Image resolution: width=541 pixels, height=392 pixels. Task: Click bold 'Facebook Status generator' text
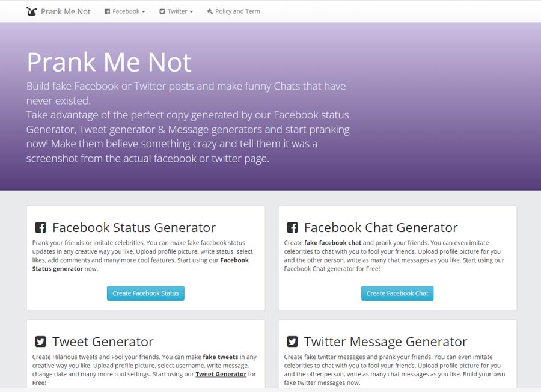(x=141, y=265)
